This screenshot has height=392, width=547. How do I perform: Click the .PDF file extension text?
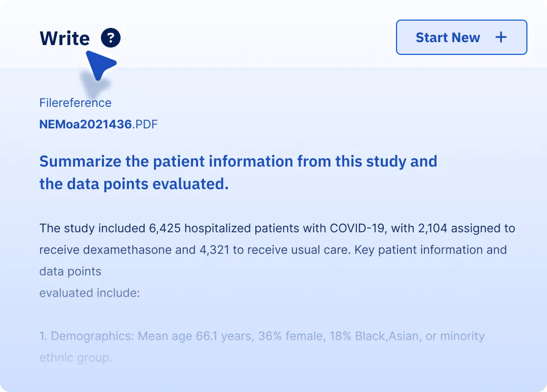146,124
